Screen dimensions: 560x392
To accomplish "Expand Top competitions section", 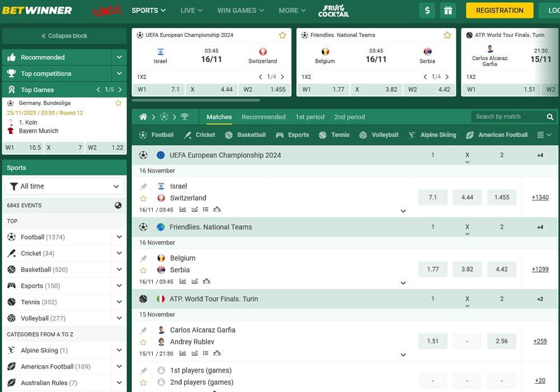I will click(119, 73).
